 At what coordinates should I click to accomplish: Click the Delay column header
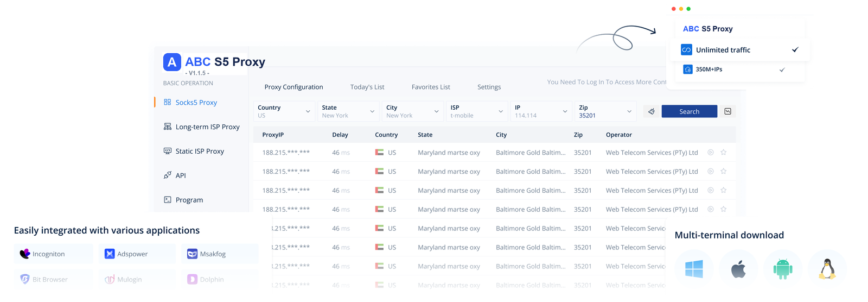tap(340, 135)
